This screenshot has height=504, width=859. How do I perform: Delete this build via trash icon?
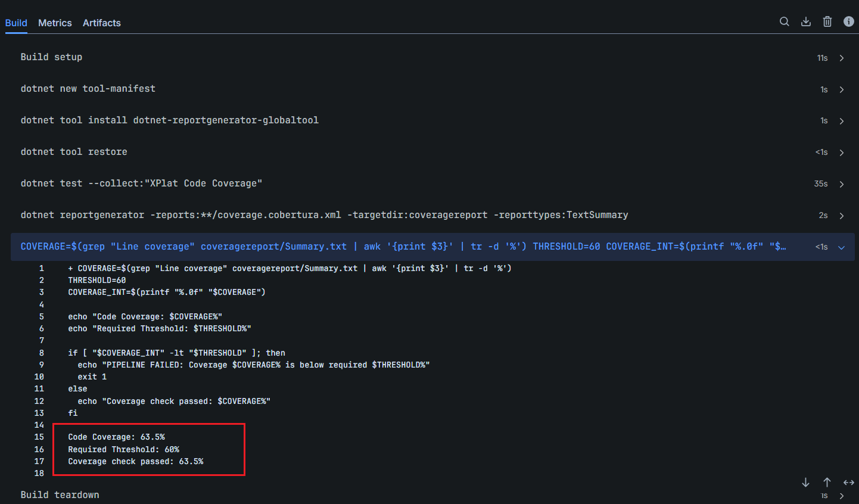point(827,21)
